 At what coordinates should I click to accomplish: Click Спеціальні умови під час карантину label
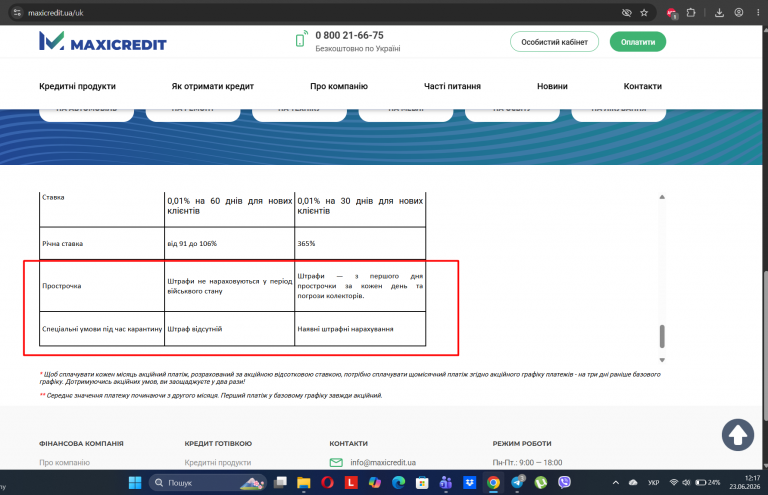[x=102, y=329]
